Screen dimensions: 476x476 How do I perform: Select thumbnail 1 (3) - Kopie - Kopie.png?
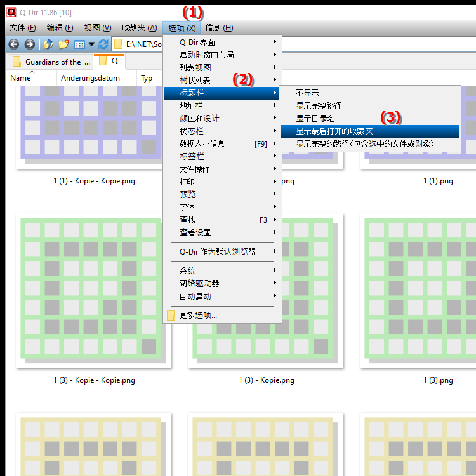93,291
